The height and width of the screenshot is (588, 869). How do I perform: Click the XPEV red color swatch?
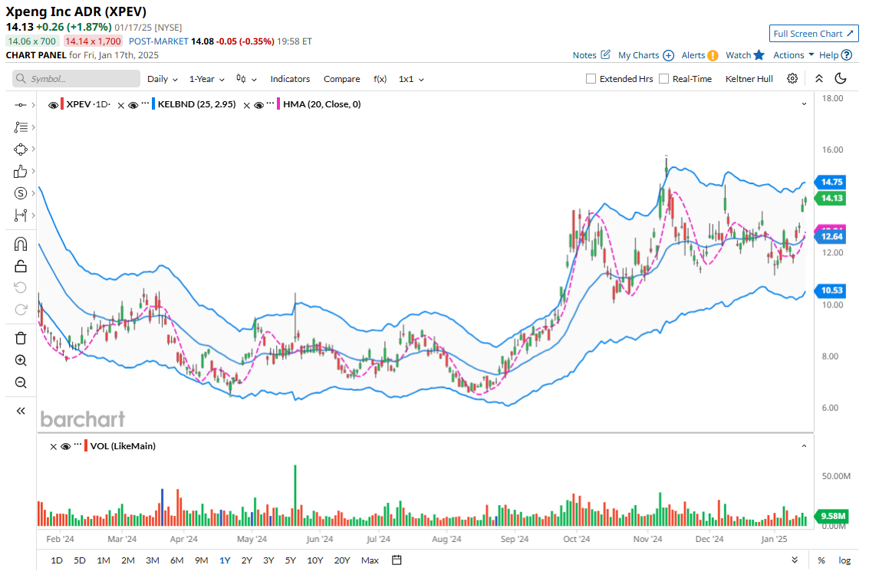[62, 104]
